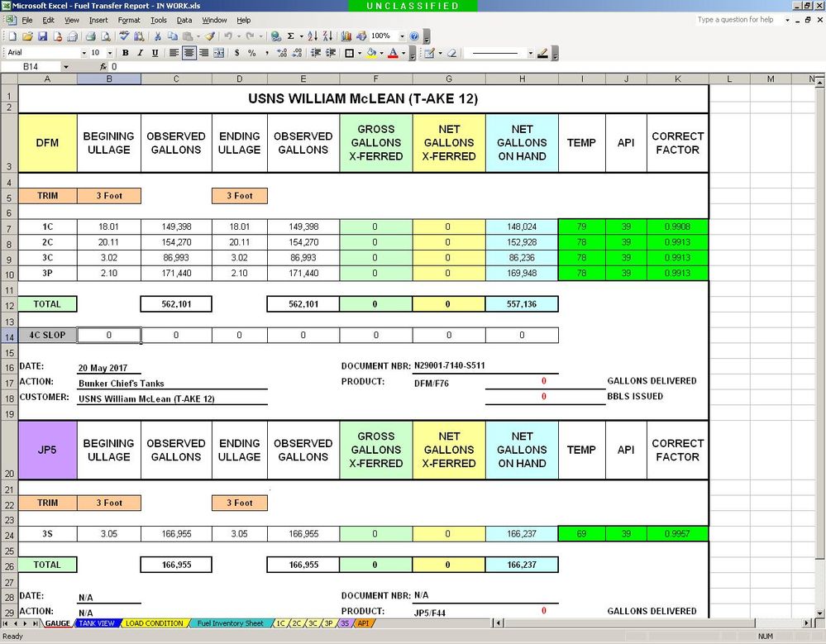The image size is (826, 644).
Task: Toggle left text alignment
Action: pos(174,53)
